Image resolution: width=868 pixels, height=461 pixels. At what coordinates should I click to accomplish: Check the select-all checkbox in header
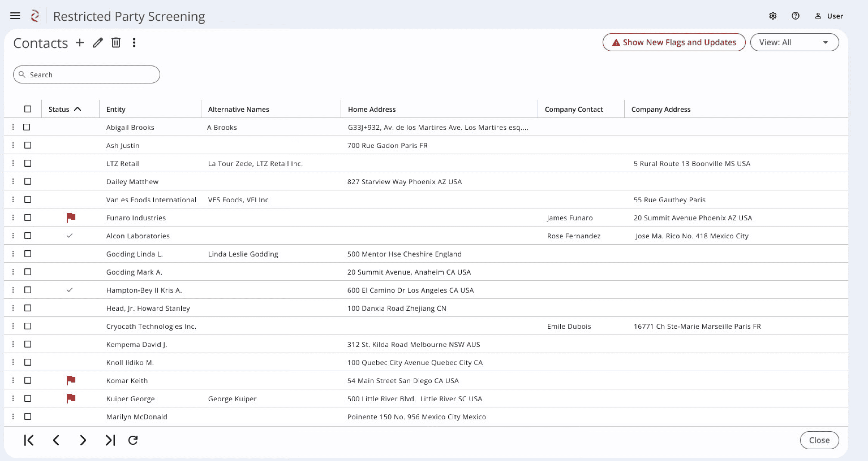click(x=28, y=109)
